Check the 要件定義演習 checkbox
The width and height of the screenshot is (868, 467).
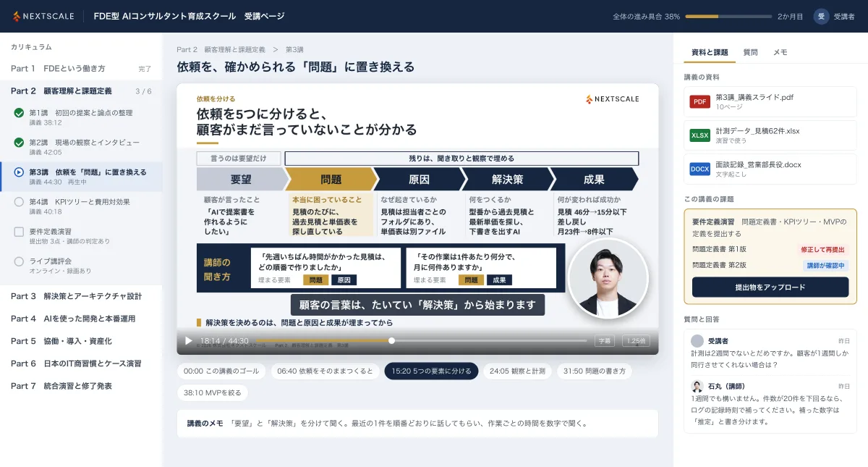click(x=20, y=232)
